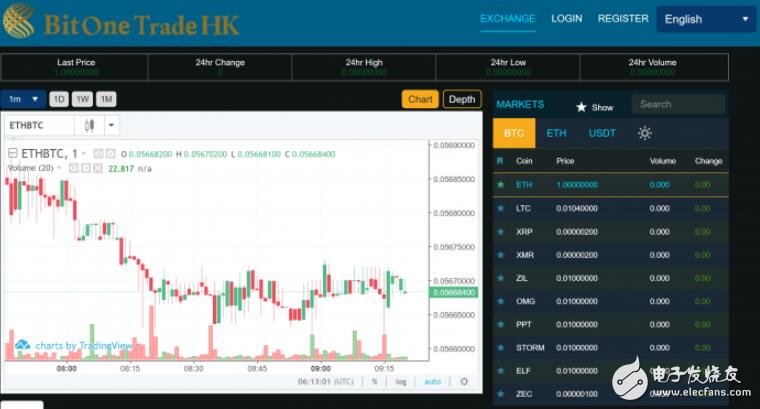Click ETH price 1.00000000 in markets
The image size is (760, 409).
[577, 185]
